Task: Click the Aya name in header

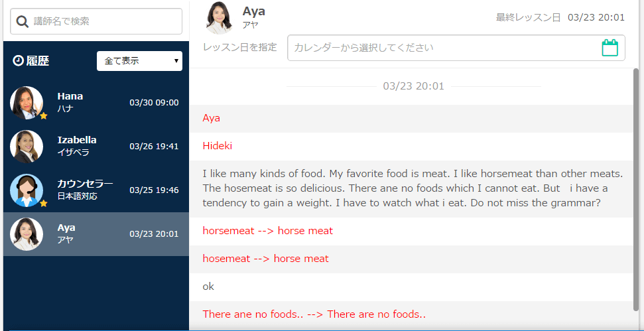Action: pos(254,11)
